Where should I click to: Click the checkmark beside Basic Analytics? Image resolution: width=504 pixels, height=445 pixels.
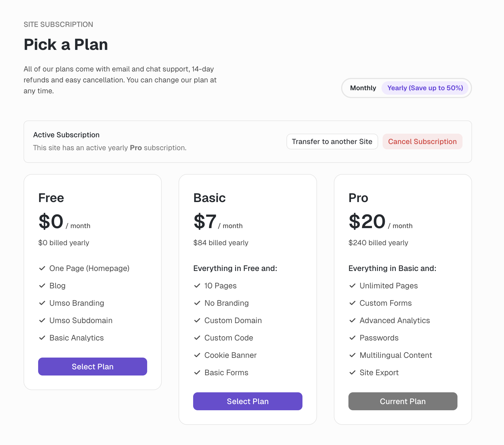click(42, 338)
